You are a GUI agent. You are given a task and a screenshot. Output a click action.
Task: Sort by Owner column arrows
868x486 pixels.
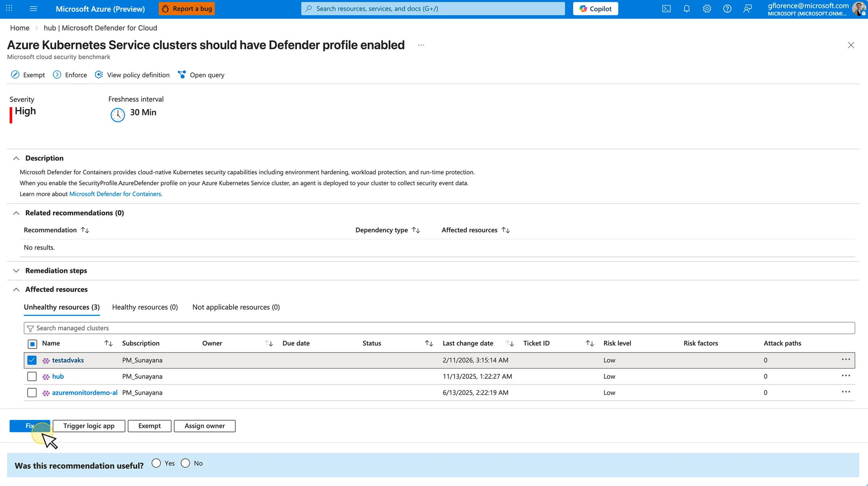[269, 343]
